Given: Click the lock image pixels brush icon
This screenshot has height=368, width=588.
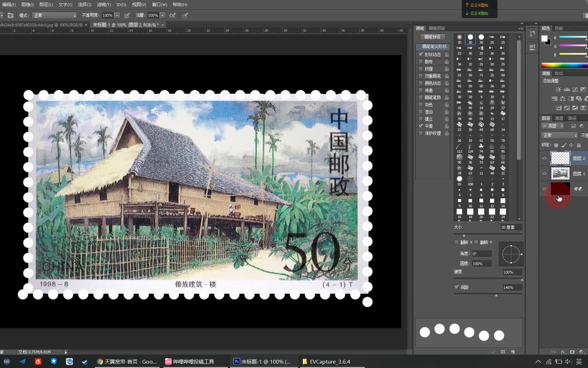Looking at the screenshot, I should [x=563, y=145].
